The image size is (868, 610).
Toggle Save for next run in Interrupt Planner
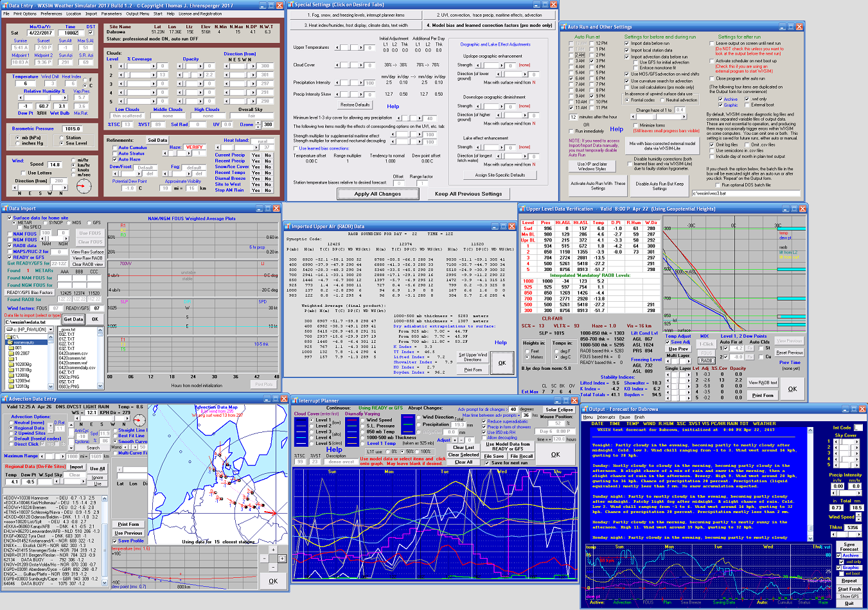[487, 462]
